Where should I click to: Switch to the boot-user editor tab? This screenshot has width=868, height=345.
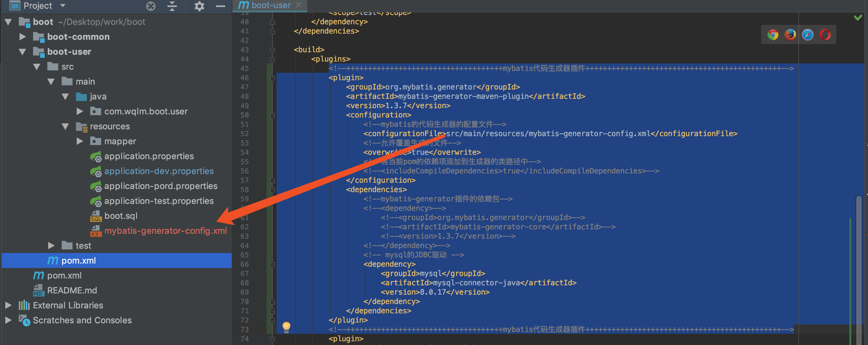coord(271,5)
